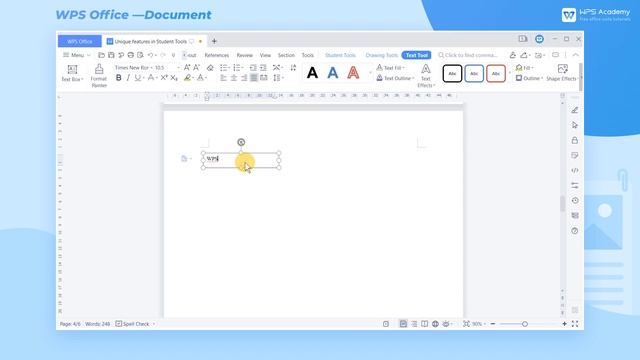640x360 pixels.
Task: Switch to the Review tab
Action: pos(244,55)
